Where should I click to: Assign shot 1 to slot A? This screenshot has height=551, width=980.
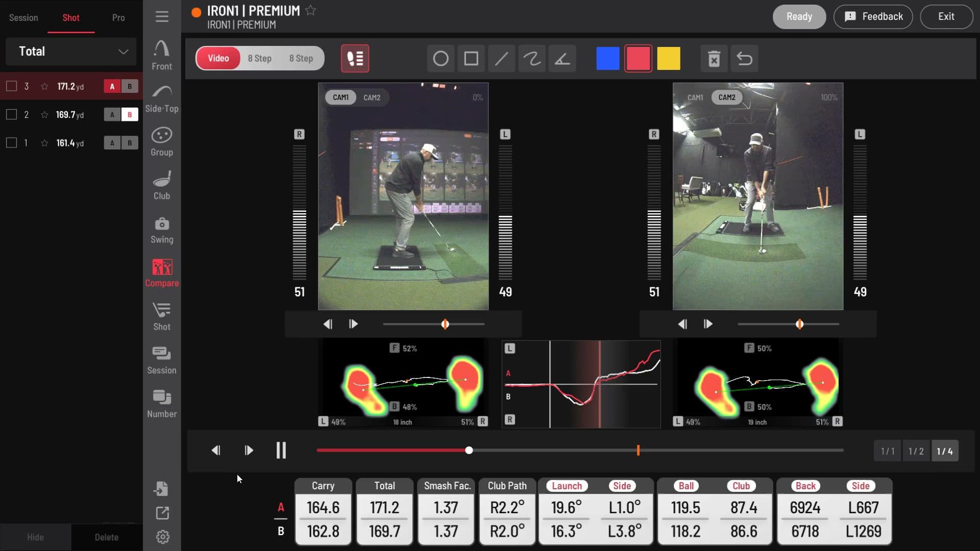[x=112, y=143]
